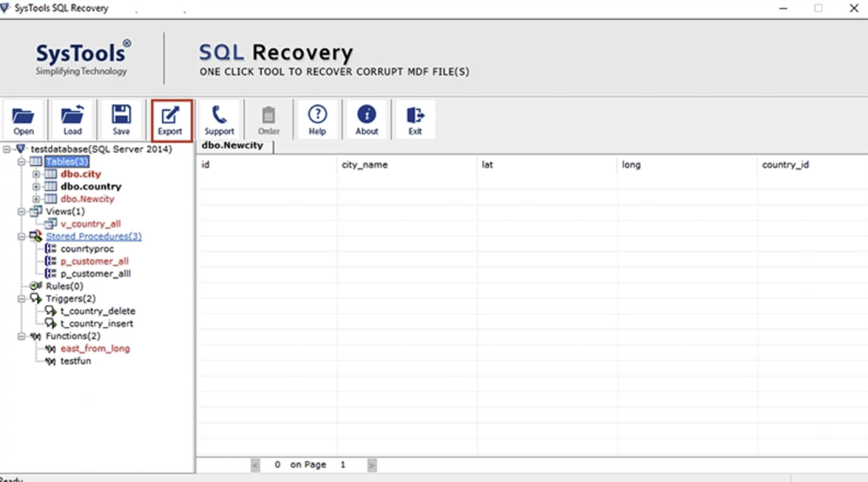
Task: Select the p_customer_all label
Action: coord(95,261)
